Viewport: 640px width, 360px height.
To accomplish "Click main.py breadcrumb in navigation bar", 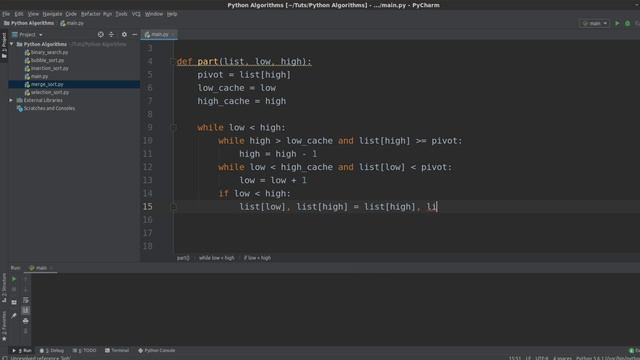I will tap(72, 23).
